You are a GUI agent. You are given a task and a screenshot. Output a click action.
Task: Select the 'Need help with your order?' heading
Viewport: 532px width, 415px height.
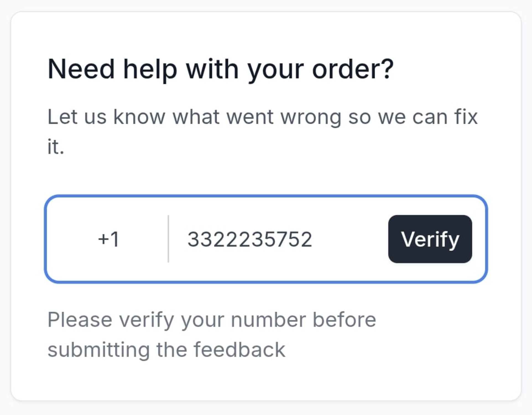220,70
